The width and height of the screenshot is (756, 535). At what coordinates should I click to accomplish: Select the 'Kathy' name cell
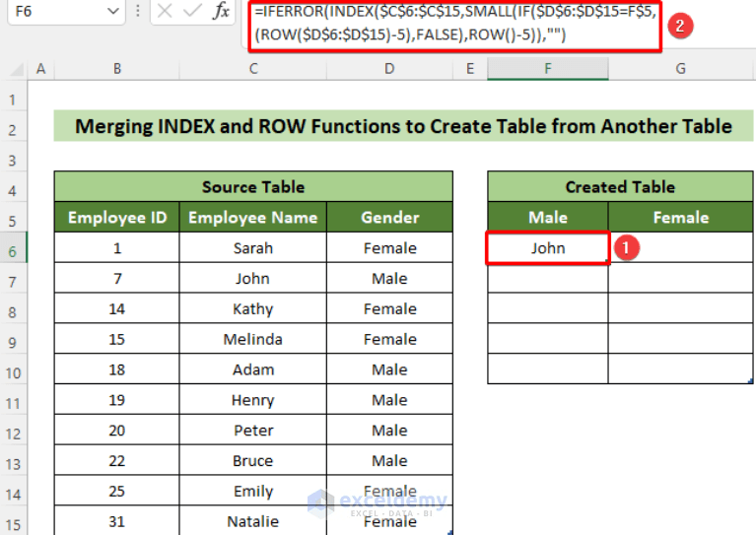pos(253,309)
